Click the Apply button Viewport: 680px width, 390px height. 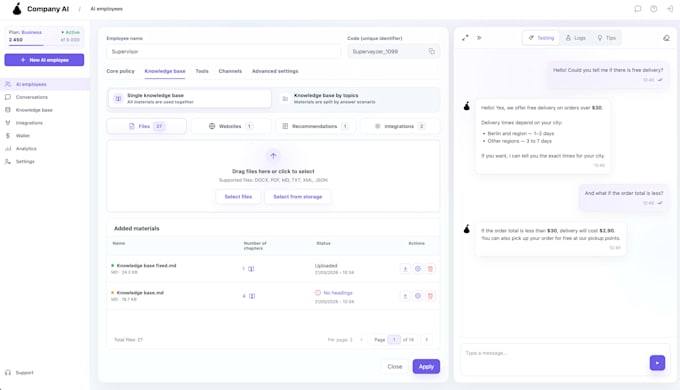coord(426,367)
